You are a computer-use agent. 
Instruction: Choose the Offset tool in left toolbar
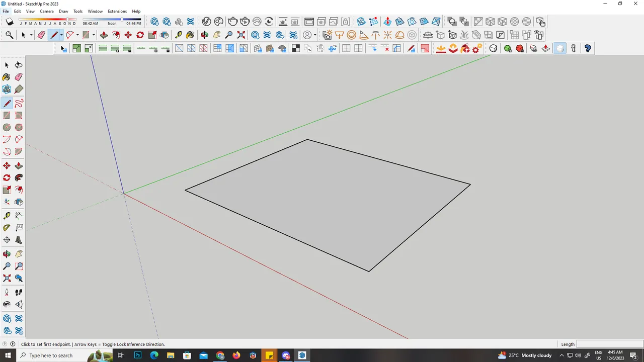[x=19, y=190]
